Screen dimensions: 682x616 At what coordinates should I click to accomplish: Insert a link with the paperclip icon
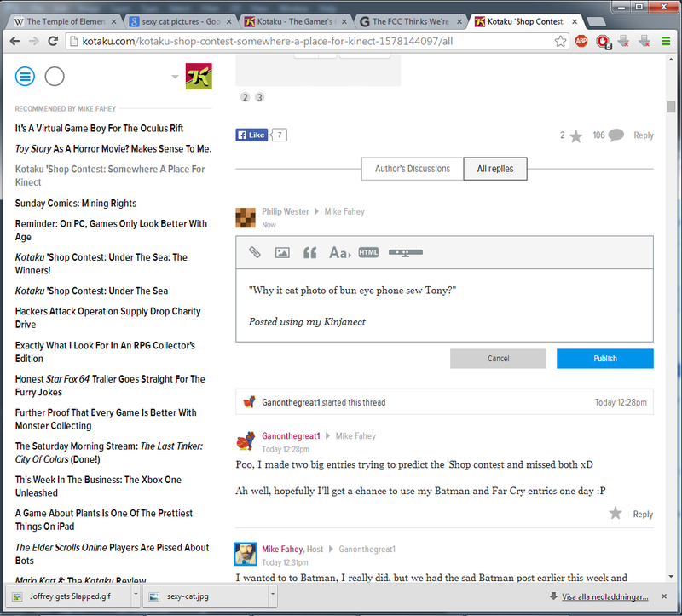point(254,252)
